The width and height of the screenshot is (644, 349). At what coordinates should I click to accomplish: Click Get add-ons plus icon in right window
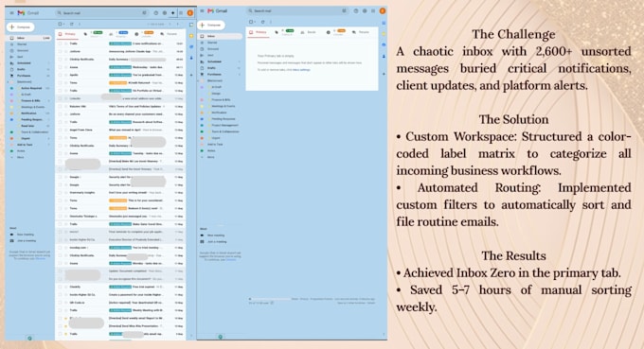point(384,74)
